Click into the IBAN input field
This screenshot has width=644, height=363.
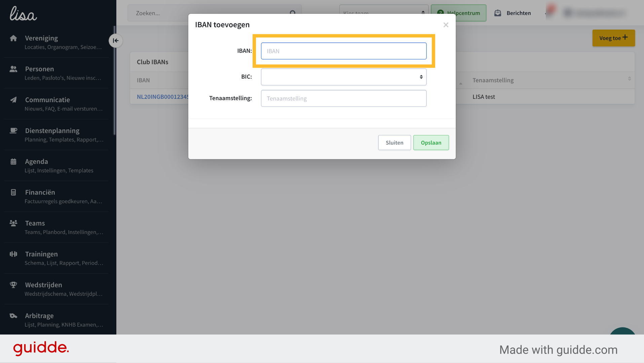[x=344, y=51]
